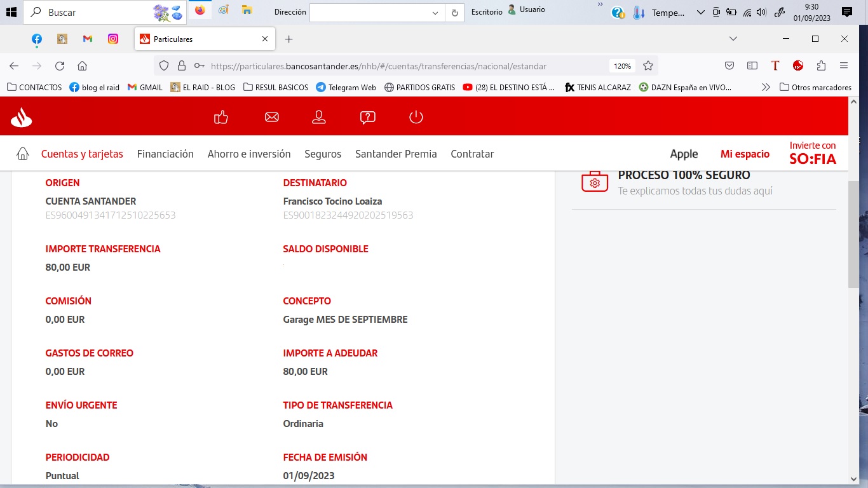Open the Financiación menu
Viewport: 868px width, 488px height.
[x=165, y=154]
